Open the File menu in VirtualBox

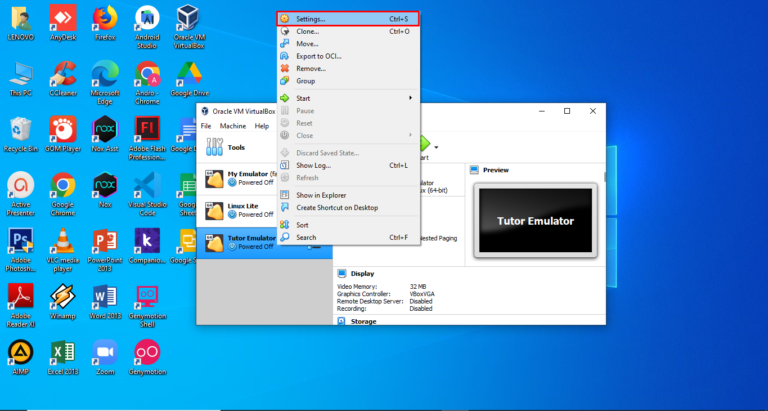206,126
